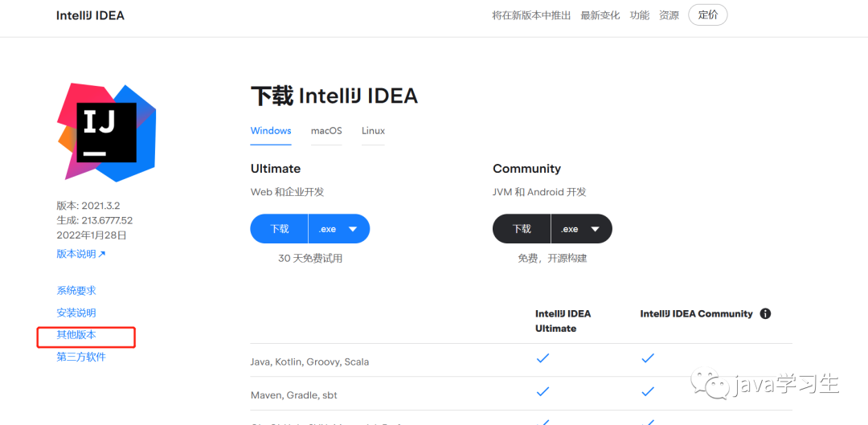Click the info icon beside IntelliJ IDEA Community
The height and width of the screenshot is (425, 868).
tap(765, 313)
